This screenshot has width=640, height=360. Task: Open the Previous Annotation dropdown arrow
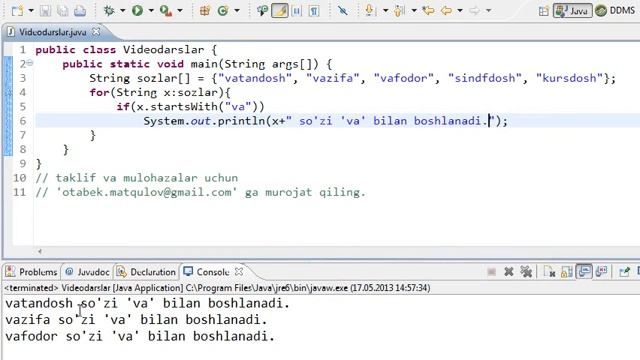pos(414,11)
